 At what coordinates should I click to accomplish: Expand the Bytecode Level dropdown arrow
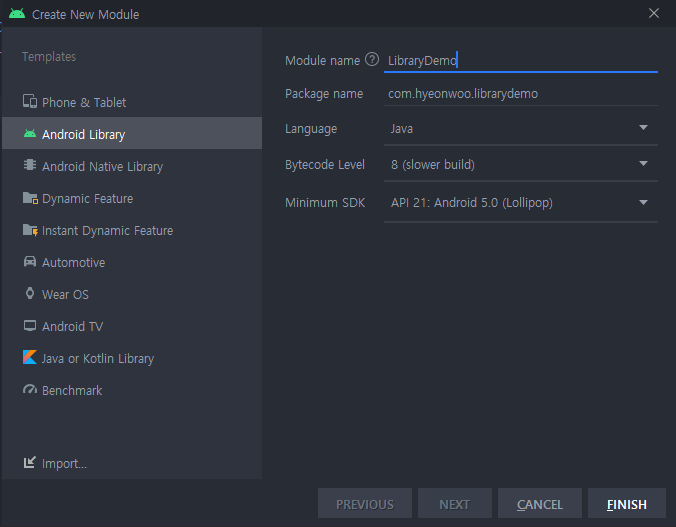(x=643, y=163)
